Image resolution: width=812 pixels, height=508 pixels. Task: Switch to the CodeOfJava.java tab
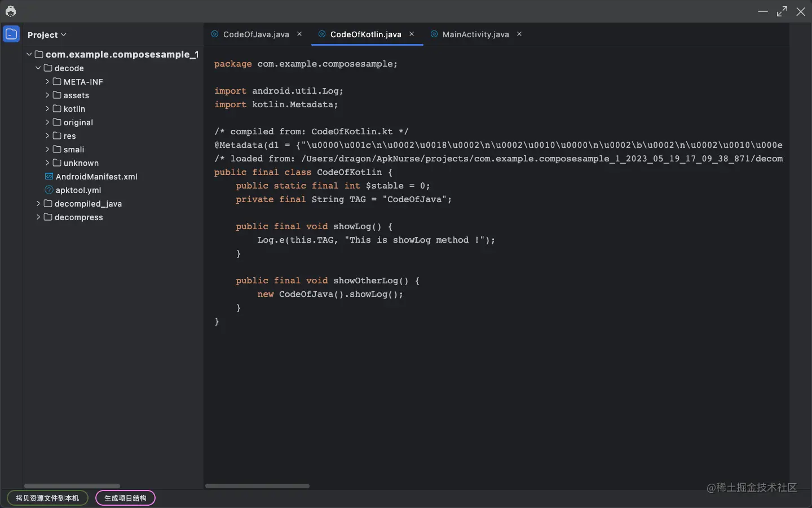[x=255, y=34]
